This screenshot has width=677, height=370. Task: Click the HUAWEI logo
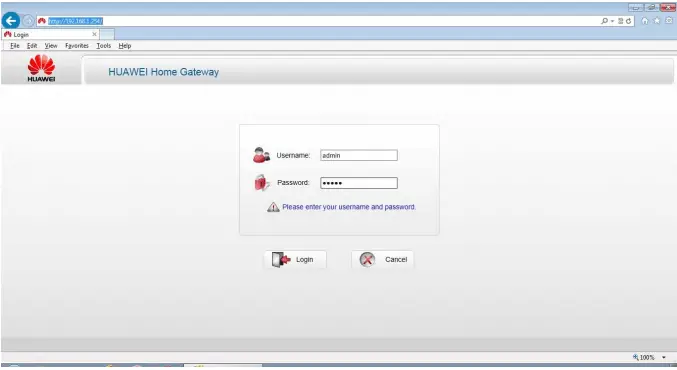point(41,68)
